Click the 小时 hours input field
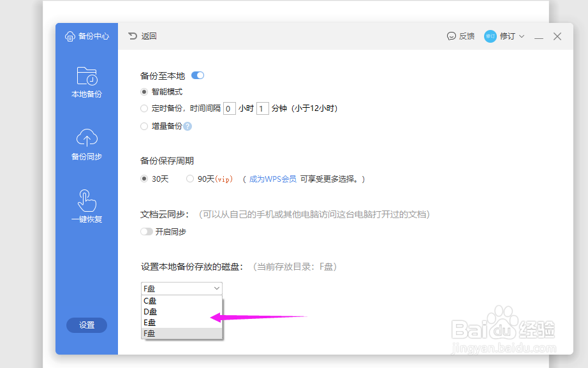This screenshot has width=588, height=368. click(230, 108)
